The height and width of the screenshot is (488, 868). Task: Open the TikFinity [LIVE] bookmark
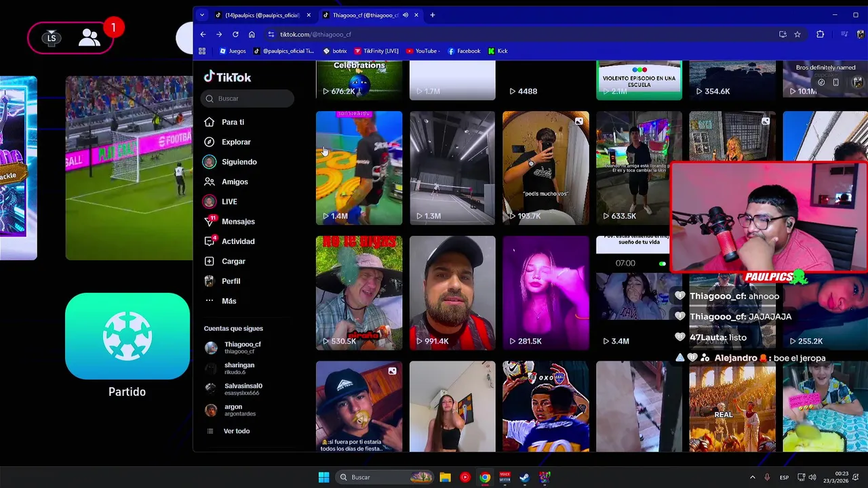pyautogui.click(x=376, y=51)
